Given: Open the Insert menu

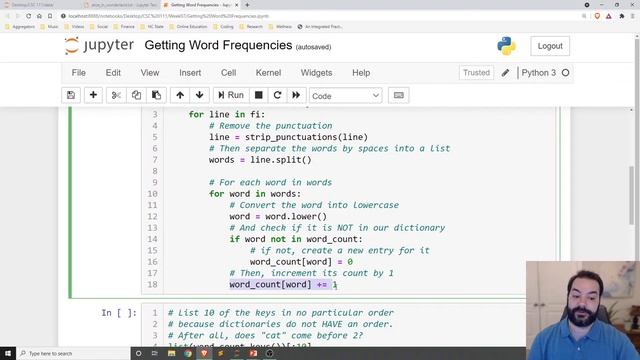Looking at the screenshot, I should tap(190, 73).
